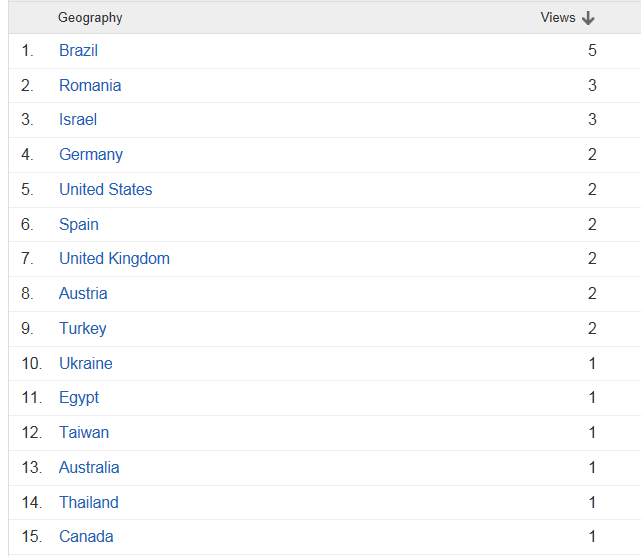The width and height of the screenshot is (641, 556).
Task: Select the Egypt link
Action: tap(79, 398)
